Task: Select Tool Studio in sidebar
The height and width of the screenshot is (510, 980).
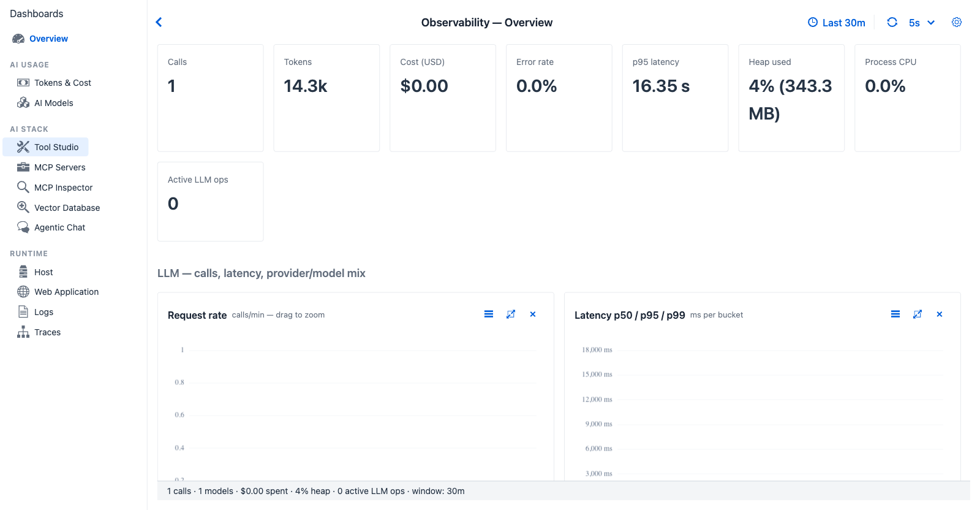Action: [x=46, y=147]
